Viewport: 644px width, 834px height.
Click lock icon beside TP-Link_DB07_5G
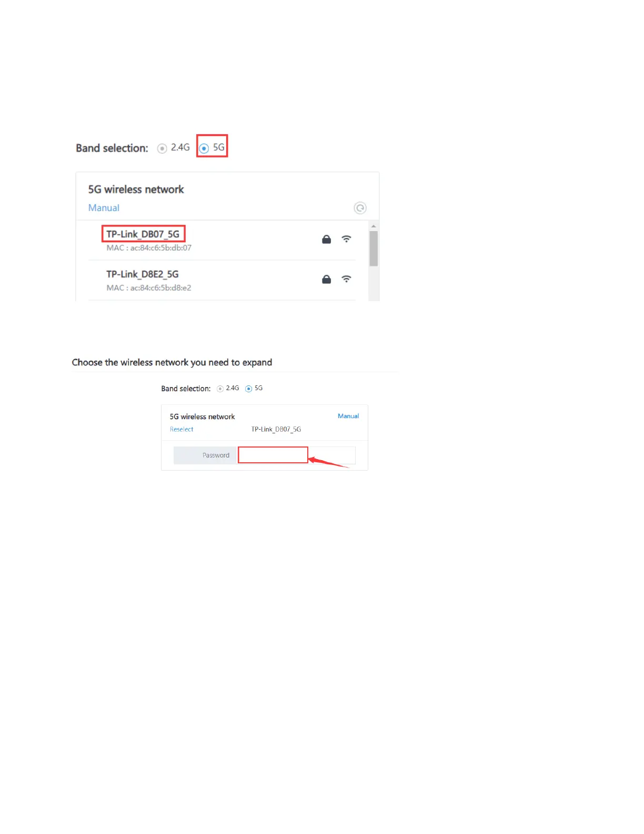[326, 239]
